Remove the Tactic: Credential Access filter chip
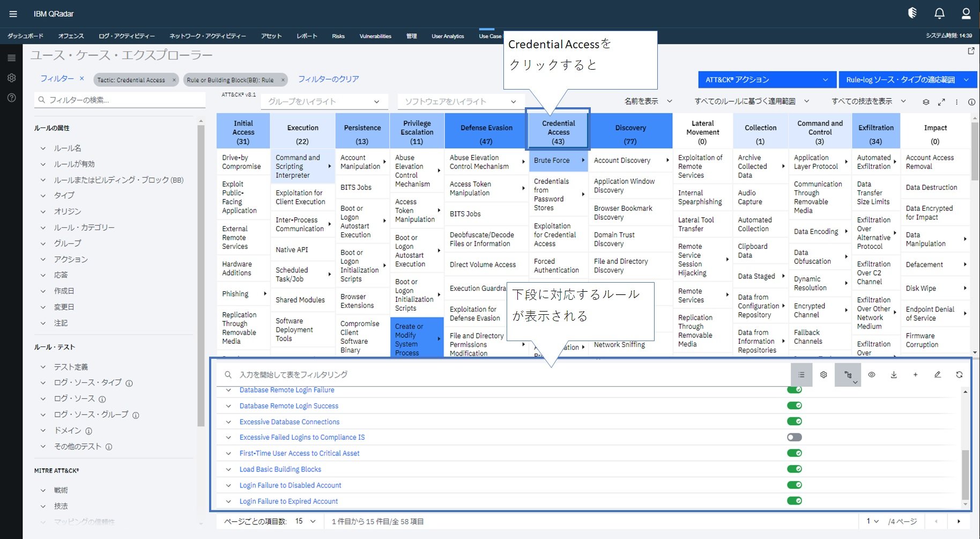 point(174,80)
